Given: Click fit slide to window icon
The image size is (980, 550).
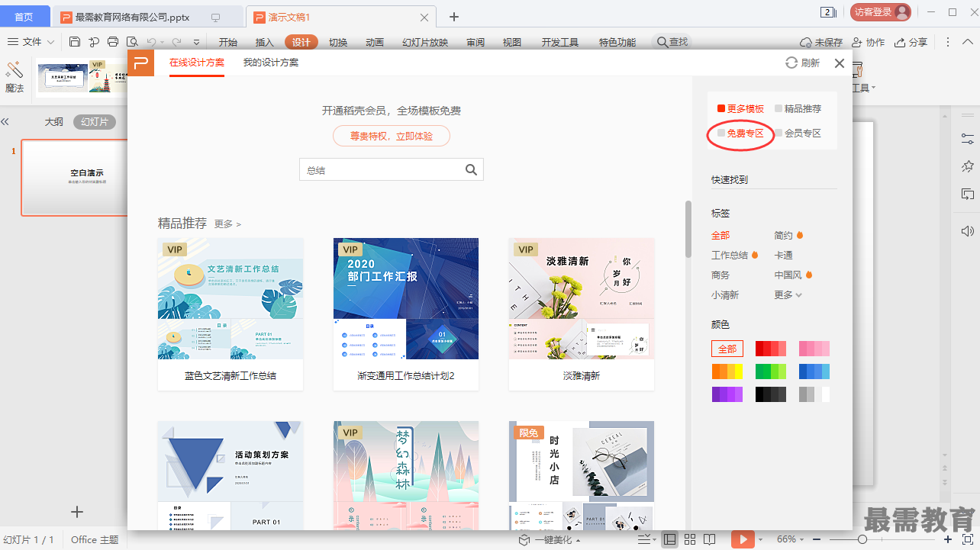Looking at the screenshot, I should pyautogui.click(x=968, y=539).
